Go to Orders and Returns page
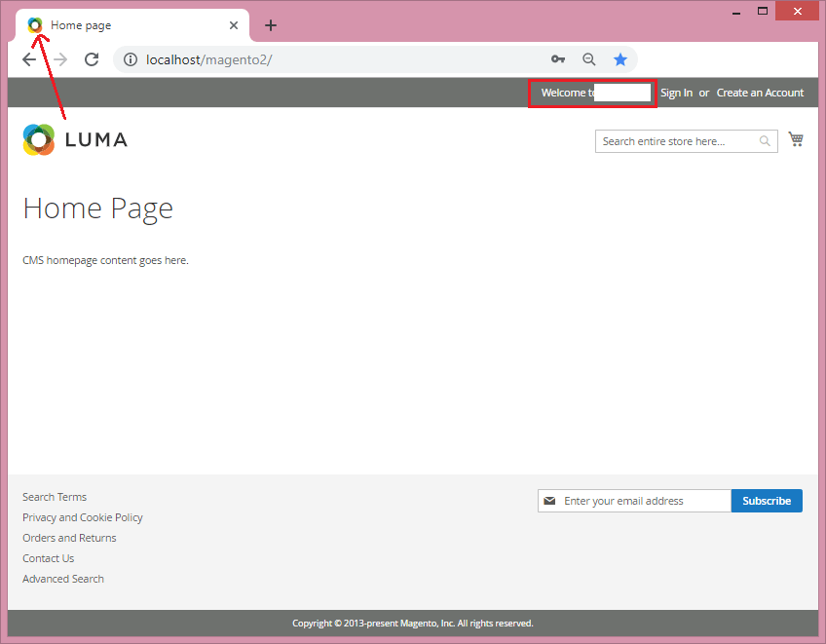Image resolution: width=826 pixels, height=644 pixels. coord(69,538)
